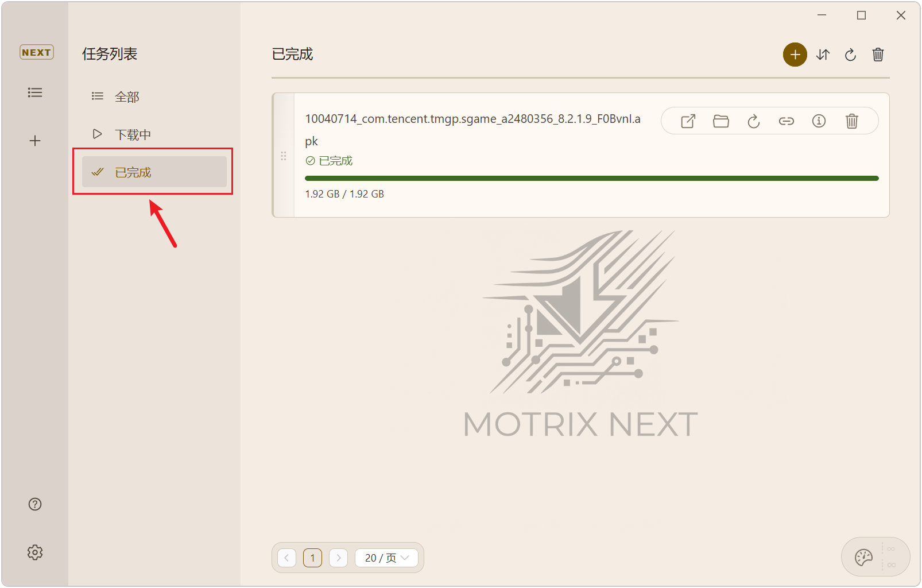
Task: Open the downloaded apk file externally
Action: (688, 121)
